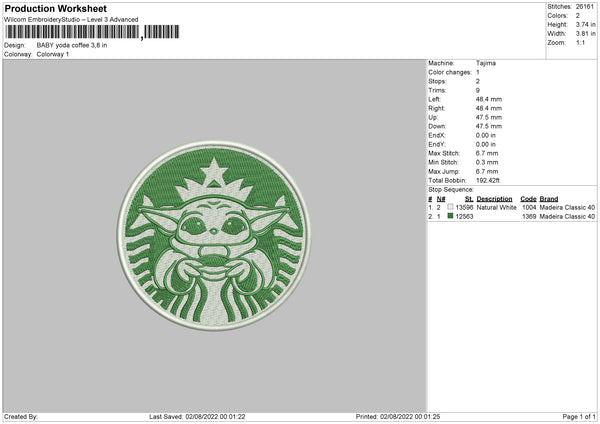Click 'Madeira Classic 40' in the code 1369 row
Screen dimensions: 600x424
point(567,216)
